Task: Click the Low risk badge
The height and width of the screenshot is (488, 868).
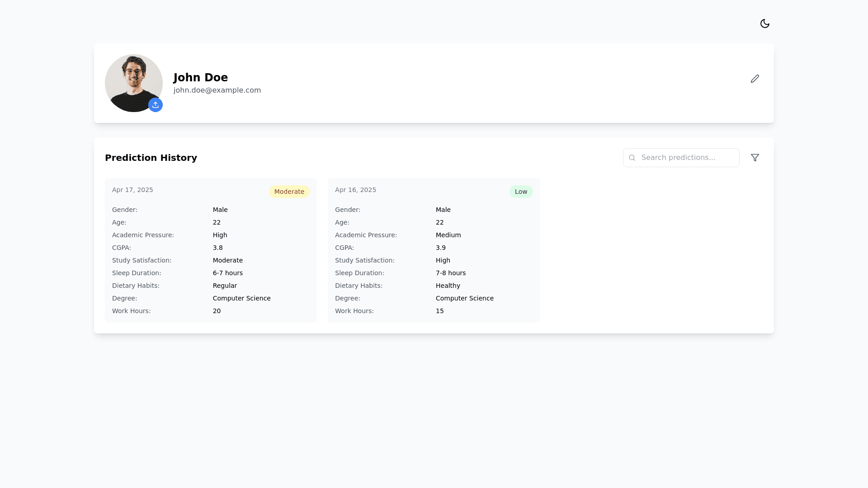Action: point(521,192)
